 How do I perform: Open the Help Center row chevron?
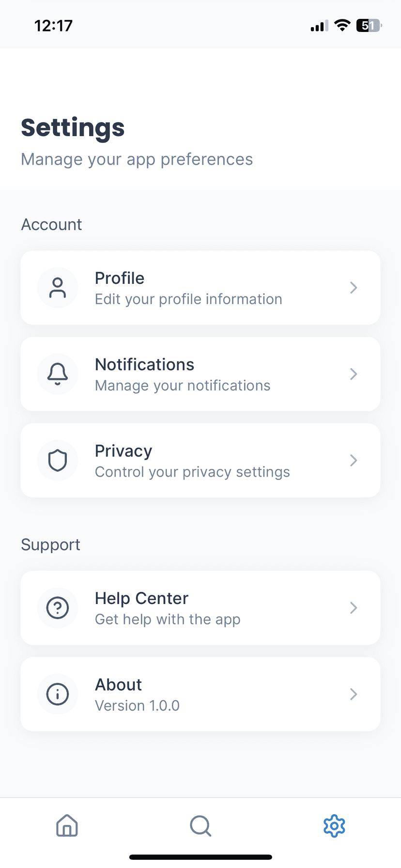[354, 608]
